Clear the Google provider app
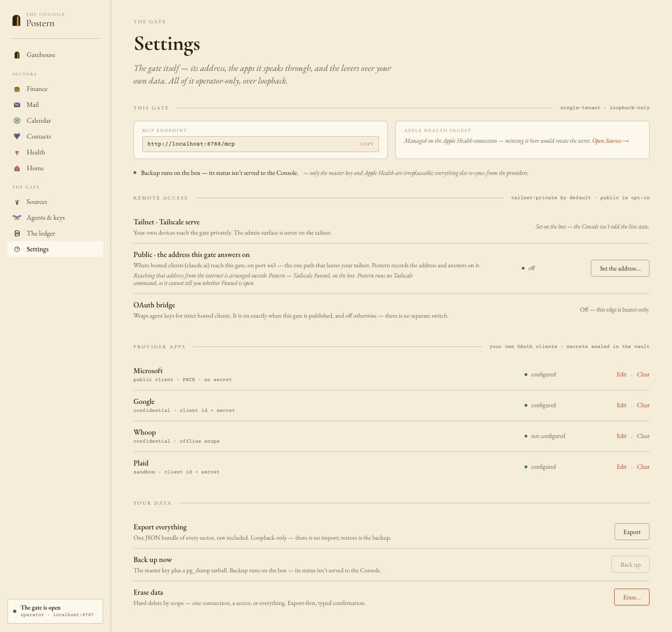The height and width of the screenshot is (632, 672). 643,405
